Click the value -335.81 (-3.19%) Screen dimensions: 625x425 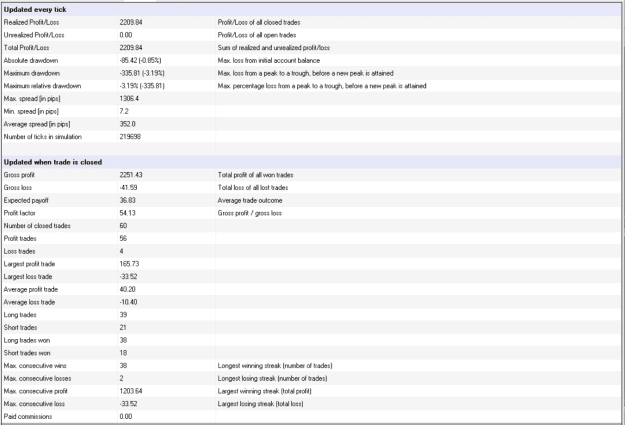point(142,73)
